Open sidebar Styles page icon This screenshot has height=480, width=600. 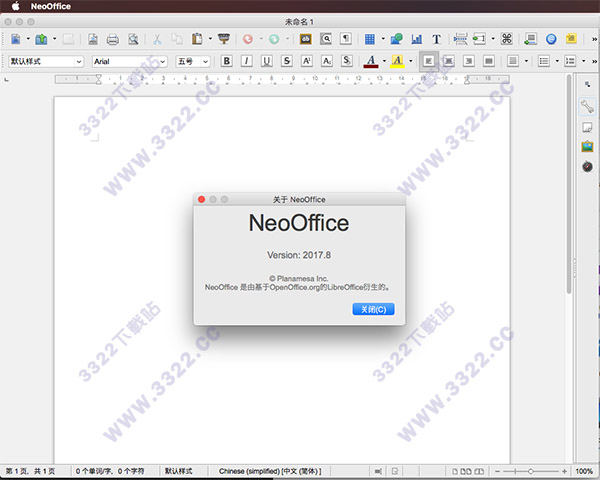[587, 127]
